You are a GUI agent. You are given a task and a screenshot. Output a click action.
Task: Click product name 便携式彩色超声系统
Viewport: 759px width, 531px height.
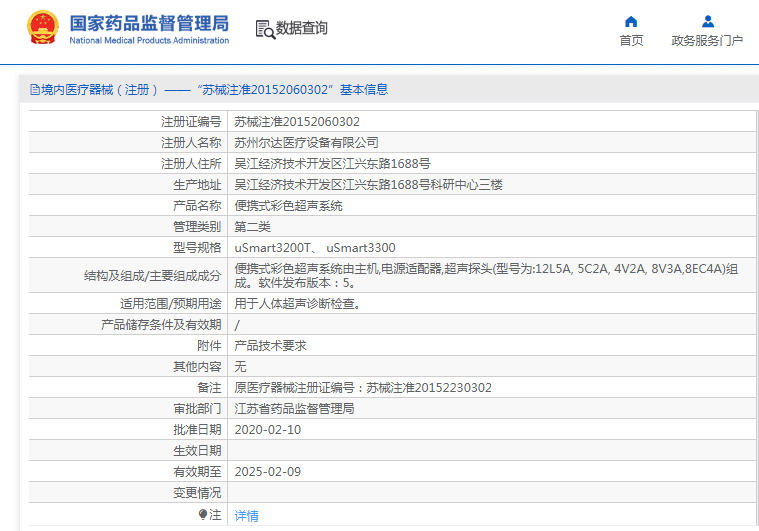288,206
